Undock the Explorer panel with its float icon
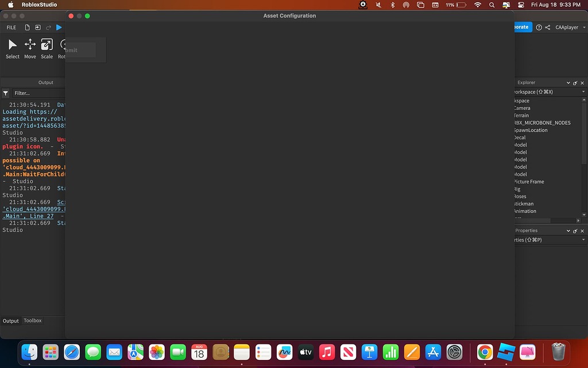This screenshot has width=588, height=368. (x=575, y=82)
